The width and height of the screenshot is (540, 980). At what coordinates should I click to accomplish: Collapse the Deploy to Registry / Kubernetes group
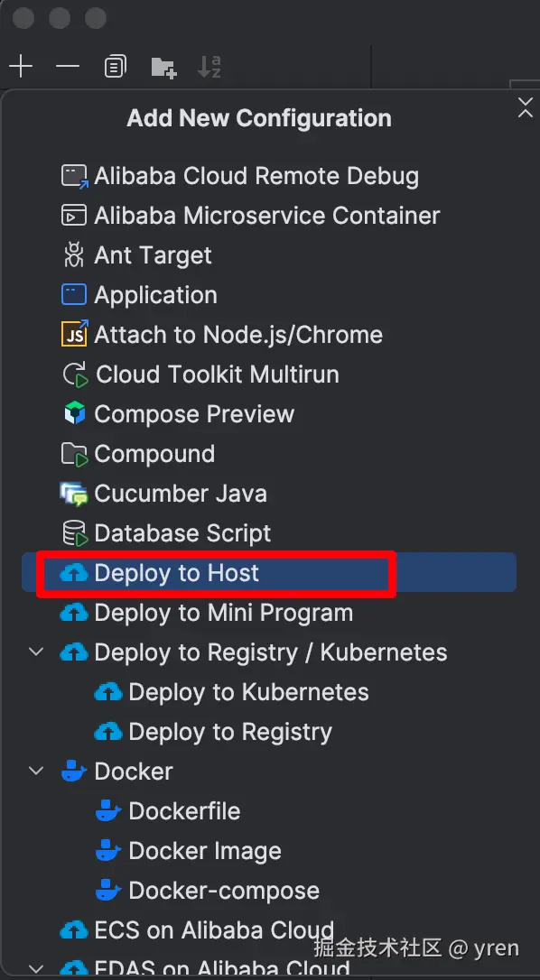[x=37, y=652]
